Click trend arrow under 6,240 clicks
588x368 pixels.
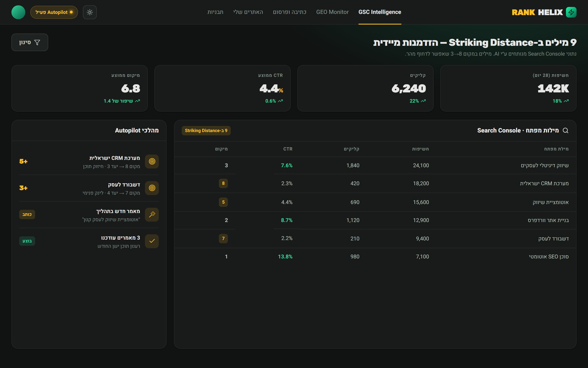coord(423,101)
